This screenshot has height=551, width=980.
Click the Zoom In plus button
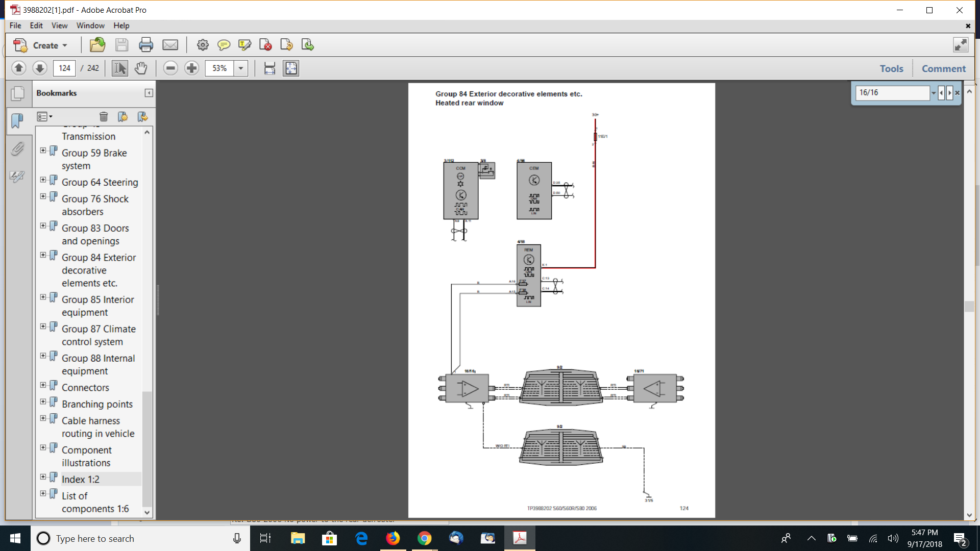(x=191, y=68)
